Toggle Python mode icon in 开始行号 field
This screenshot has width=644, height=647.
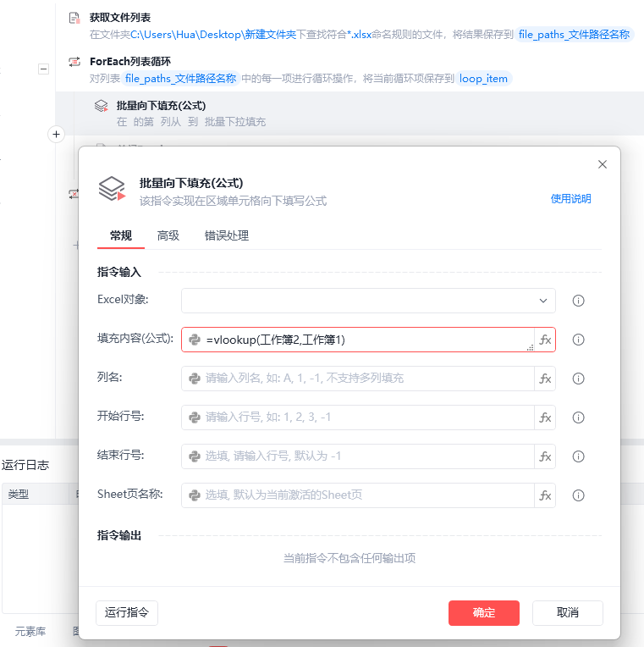[195, 418]
